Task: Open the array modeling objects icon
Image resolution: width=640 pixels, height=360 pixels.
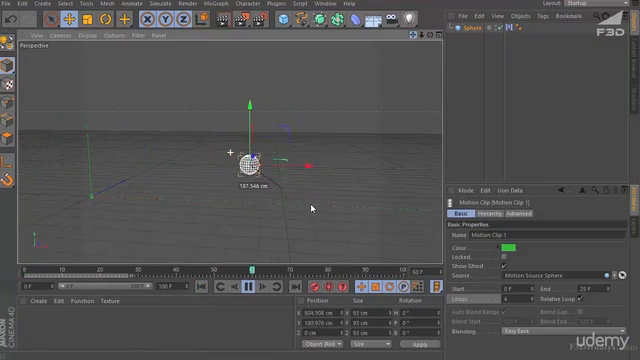Action: (338, 19)
